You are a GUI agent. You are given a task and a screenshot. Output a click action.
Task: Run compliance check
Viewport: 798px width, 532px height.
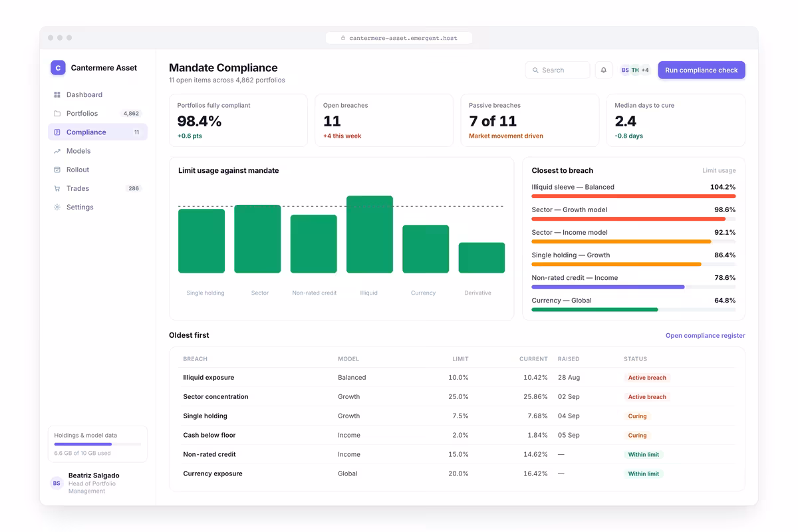(x=702, y=70)
